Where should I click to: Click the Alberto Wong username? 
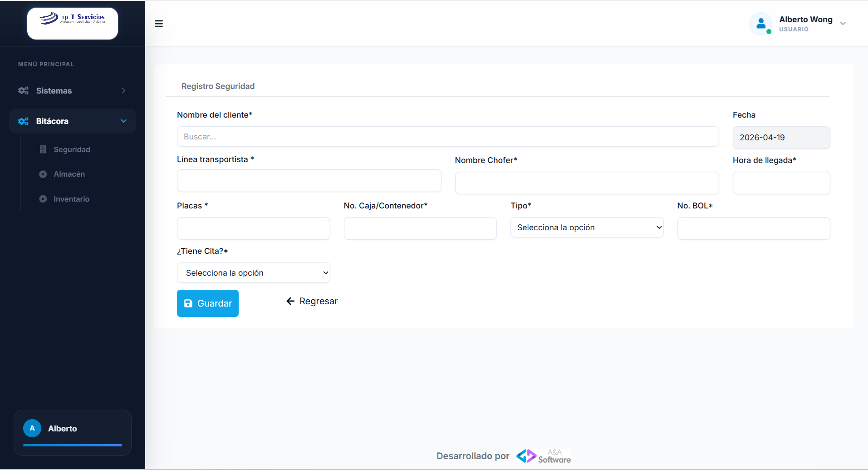(806, 20)
